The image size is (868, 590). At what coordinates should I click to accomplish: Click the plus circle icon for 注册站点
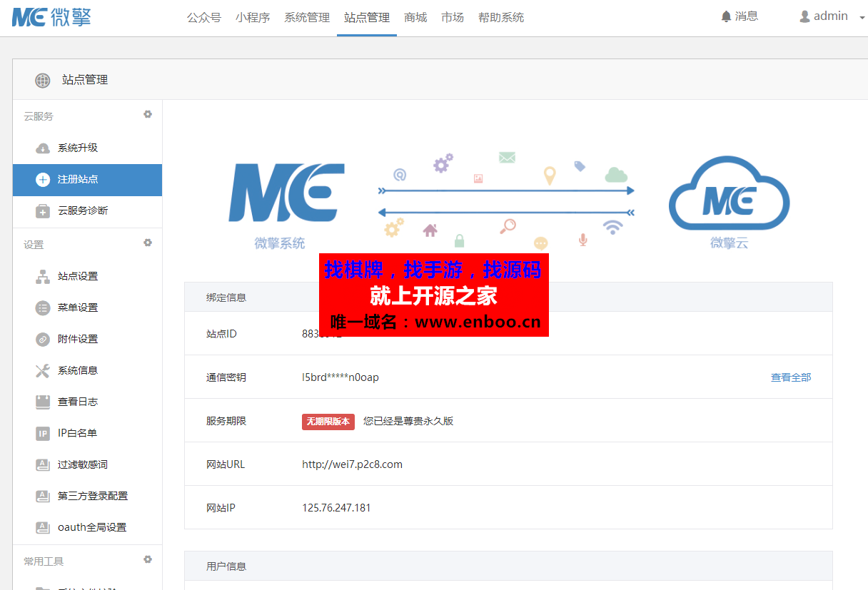pyautogui.click(x=43, y=180)
